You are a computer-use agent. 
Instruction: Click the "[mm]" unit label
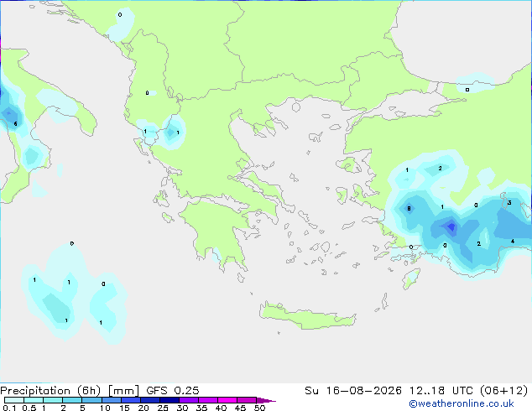pos(123,391)
